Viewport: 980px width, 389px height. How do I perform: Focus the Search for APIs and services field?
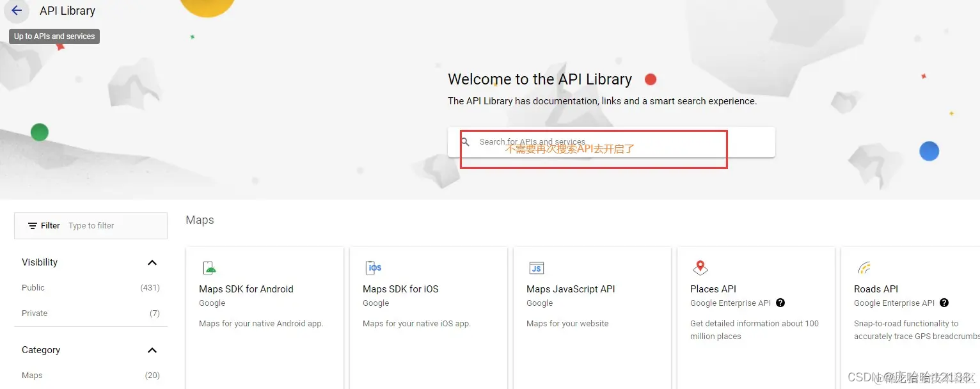click(x=611, y=142)
